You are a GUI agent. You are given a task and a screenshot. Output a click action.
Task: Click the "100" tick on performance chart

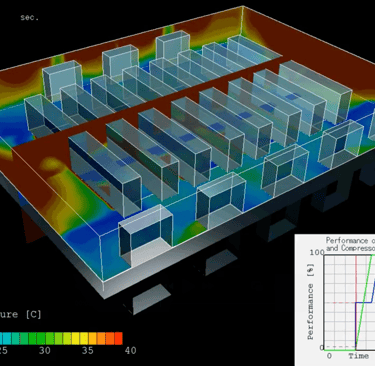pyautogui.click(x=317, y=252)
